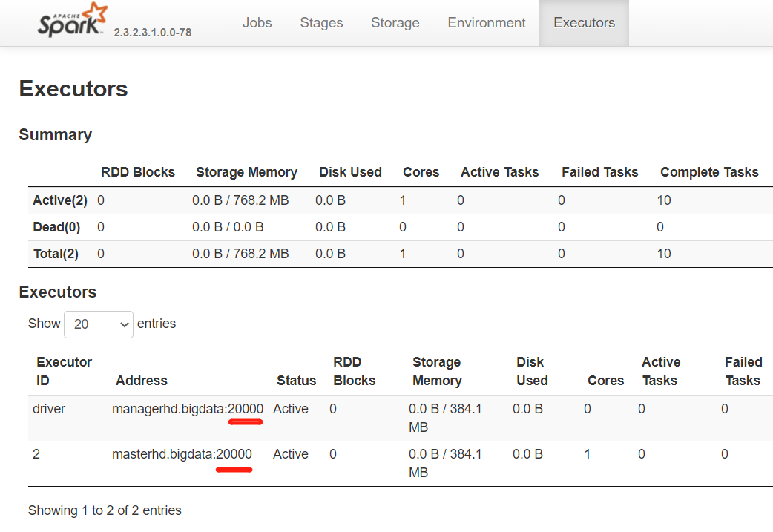This screenshot has width=773, height=532.
Task: Sort executors table by Disk Used
Action: pos(532,371)
